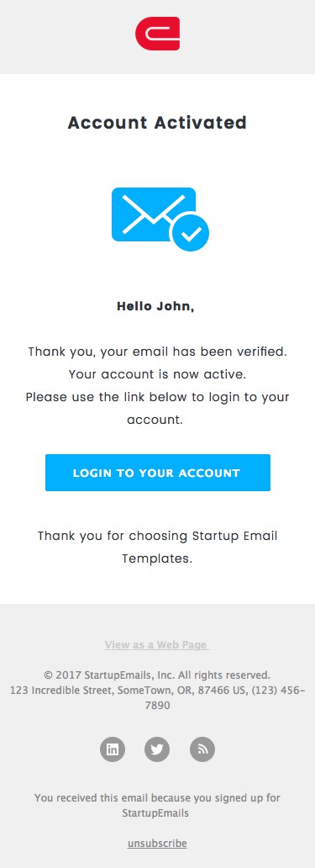315x868 pixels.
Task: Click the 'your email has been verified' line
Action: pos(158,352)
